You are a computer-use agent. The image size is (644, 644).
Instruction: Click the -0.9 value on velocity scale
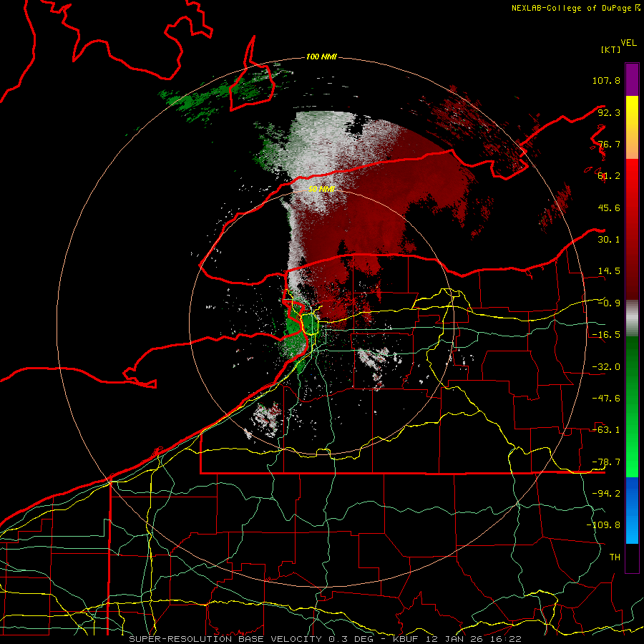coord(609,303)
